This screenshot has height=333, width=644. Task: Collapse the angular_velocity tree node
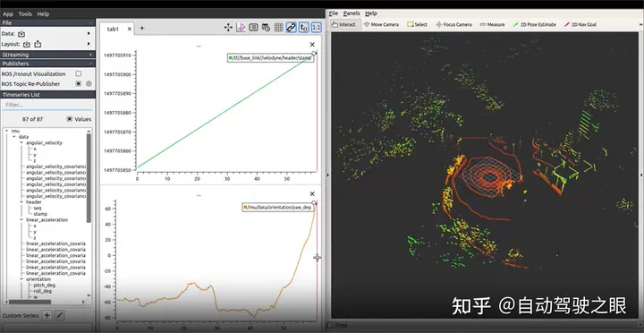(x=21, y=143)
